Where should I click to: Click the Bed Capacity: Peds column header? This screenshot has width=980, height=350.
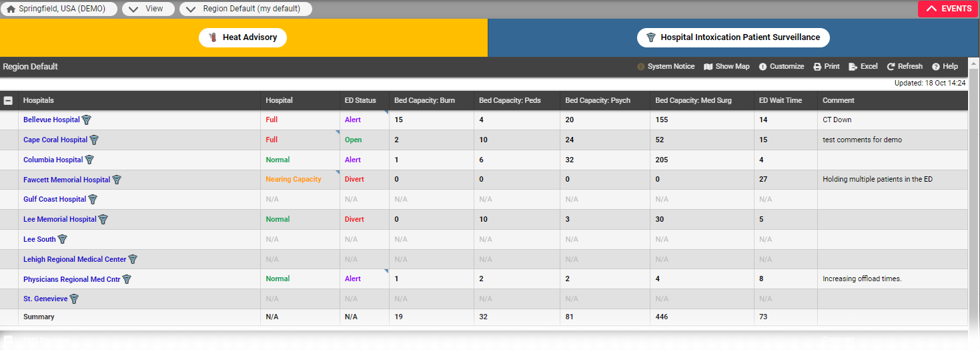click(510, 101)
